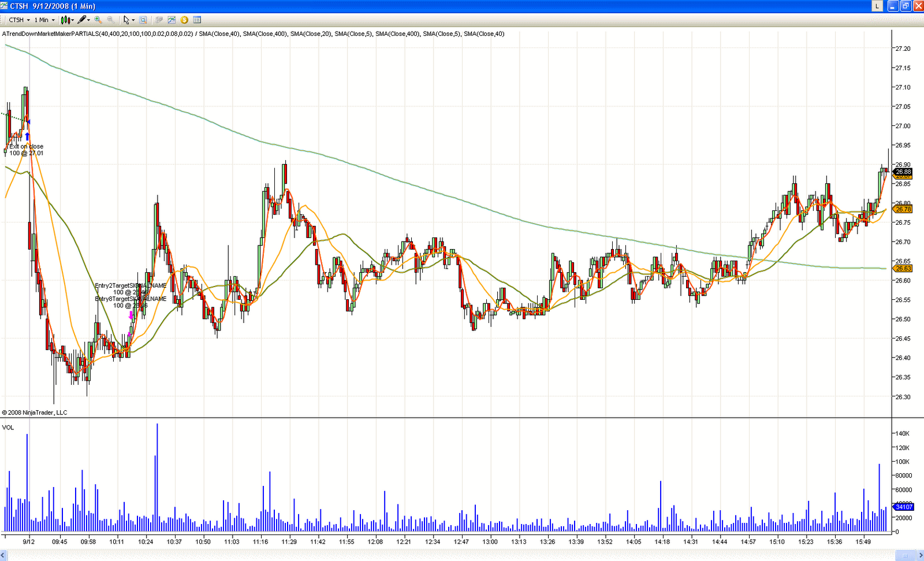Click the Entry2TargetSIGNALNAME trade label
Image resolution: width=924 pixels, height=561 pixels.
click(x=131, y=285)
